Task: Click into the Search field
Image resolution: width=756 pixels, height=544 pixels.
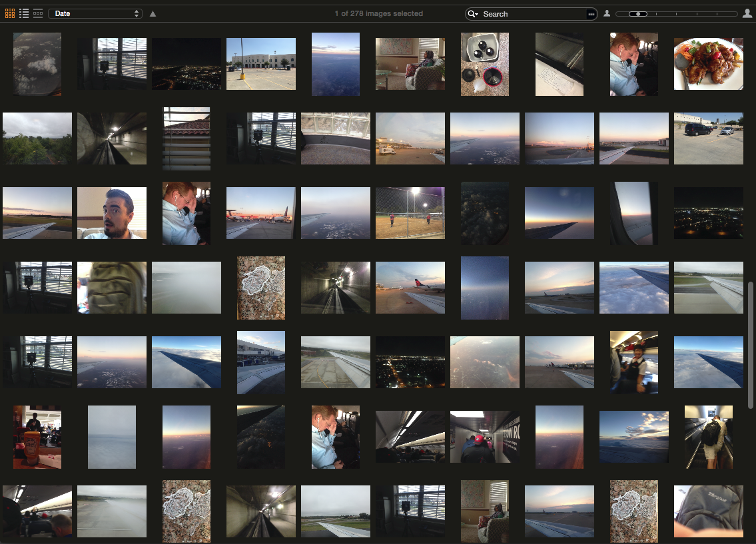Action: tap(533, 14)
